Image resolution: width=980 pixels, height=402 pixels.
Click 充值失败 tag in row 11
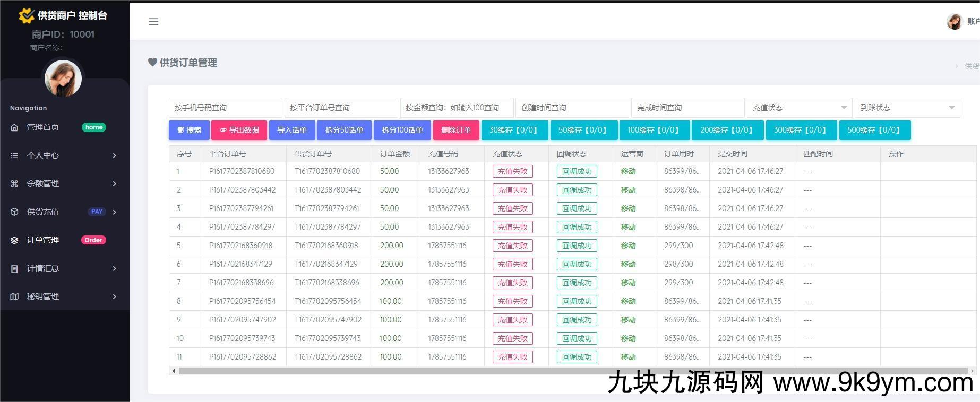click(512, 357)
